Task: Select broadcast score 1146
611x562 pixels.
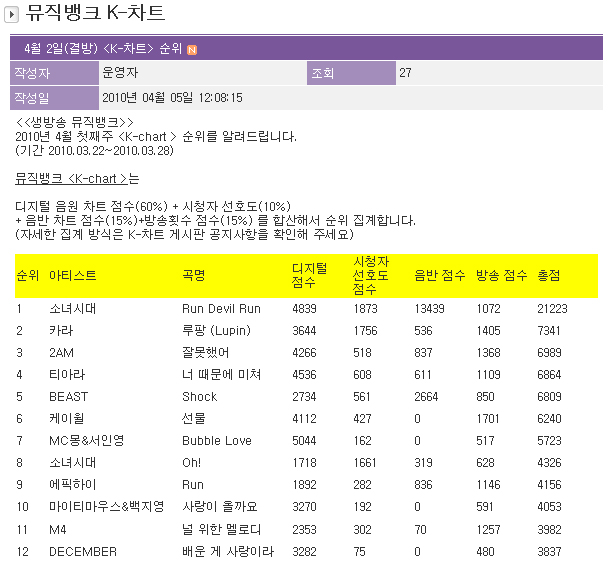Action: coord(488,485)
